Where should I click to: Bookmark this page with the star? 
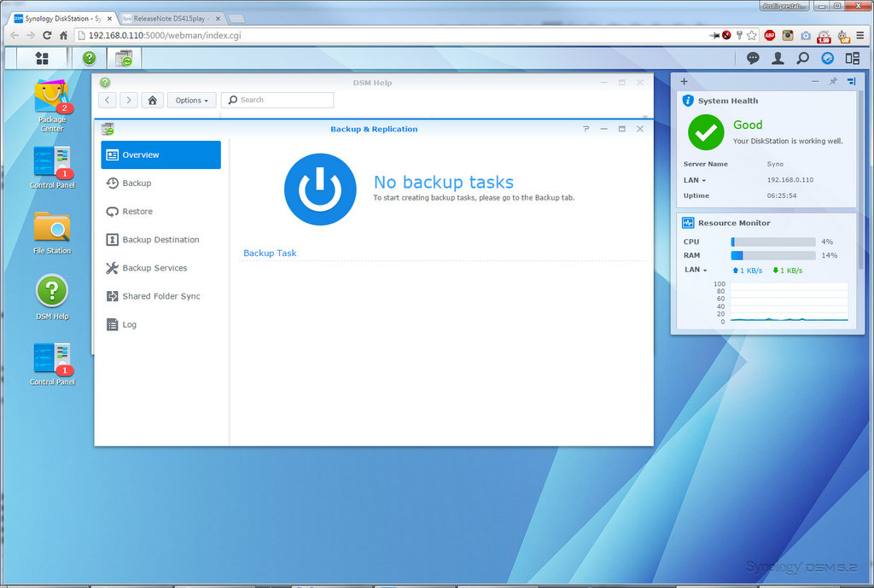click(x=752, y=35)
